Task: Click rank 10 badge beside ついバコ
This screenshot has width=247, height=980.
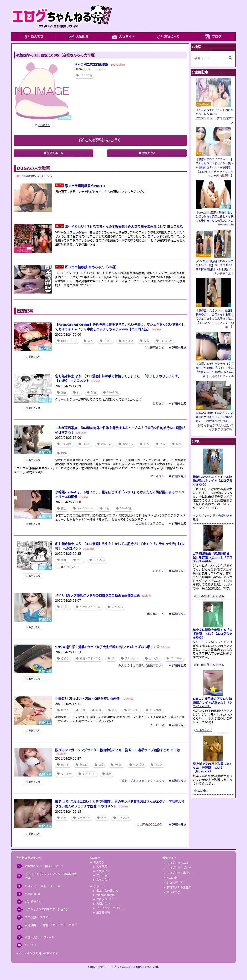Action: (19, 945)
